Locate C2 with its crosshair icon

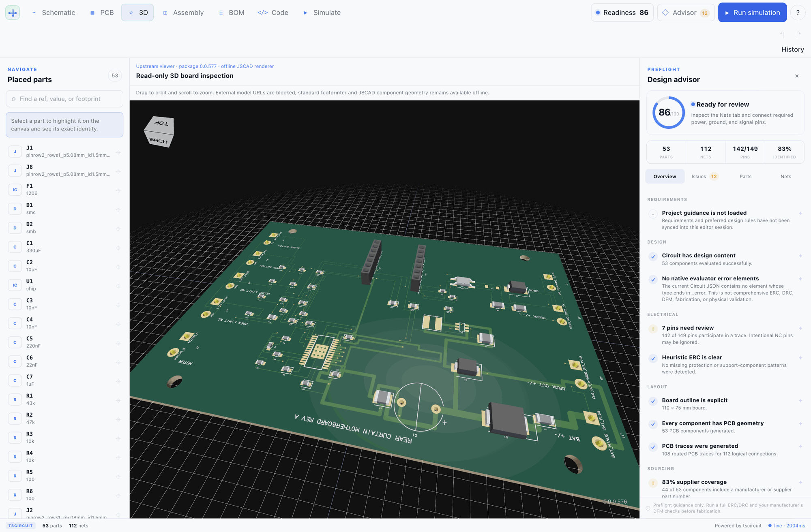[118, 267]
